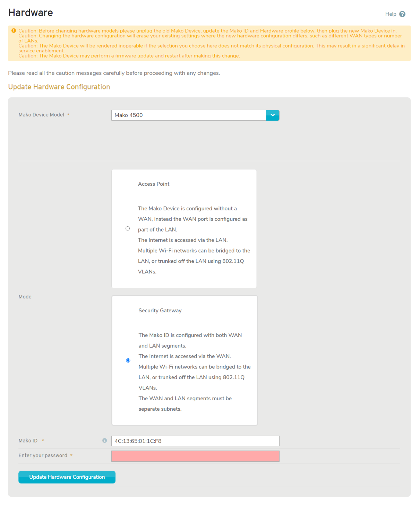420x506 pixels.
Task: Open the Mako Device Model dropdown field
Action: [188, 115]
